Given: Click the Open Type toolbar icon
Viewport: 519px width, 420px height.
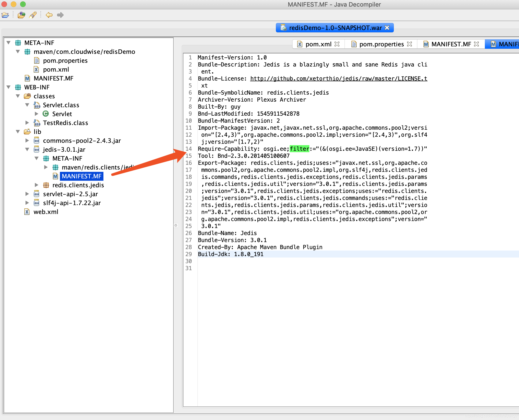Looking at the screenshot, I should [21, 15].
